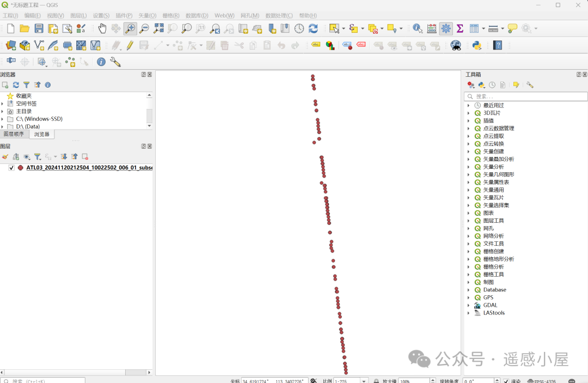Click the Statistical Summary sigma icon
Image resolution: width=588 pixels, height=383 pixels.
[460, 28]
